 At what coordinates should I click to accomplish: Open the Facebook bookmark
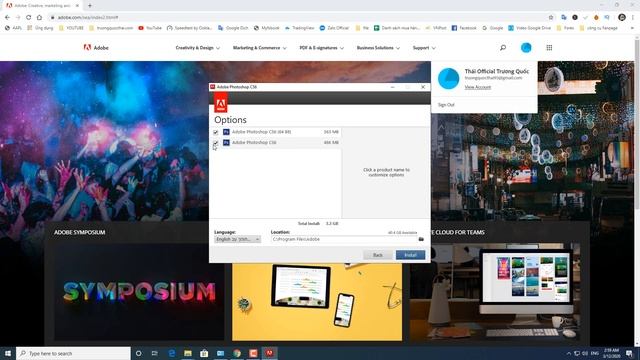[x=464, y=28]
